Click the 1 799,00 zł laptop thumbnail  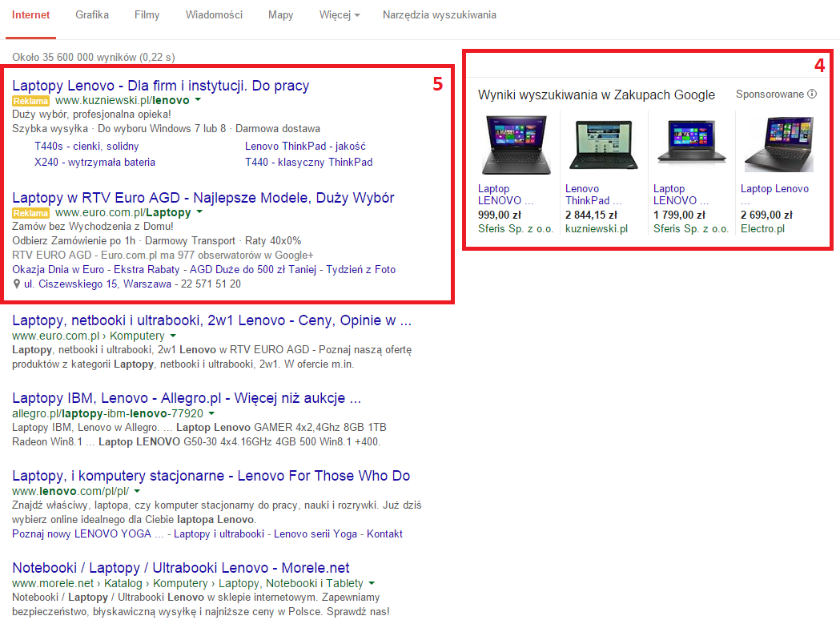(x=692, y=142)
